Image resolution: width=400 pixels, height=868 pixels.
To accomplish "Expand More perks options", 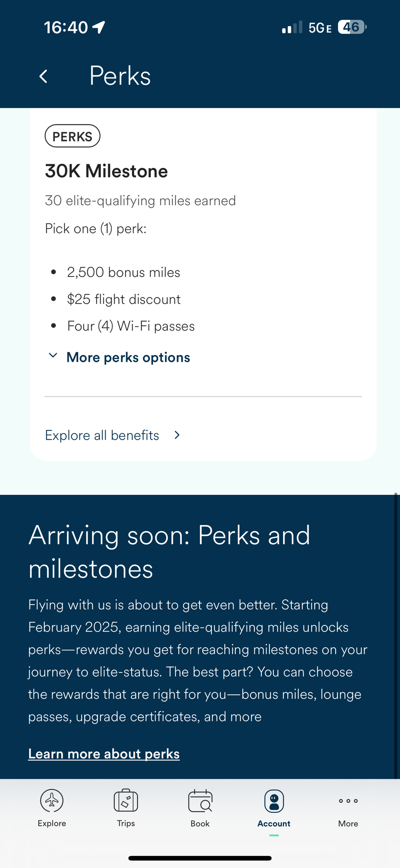I will (128, 357).
